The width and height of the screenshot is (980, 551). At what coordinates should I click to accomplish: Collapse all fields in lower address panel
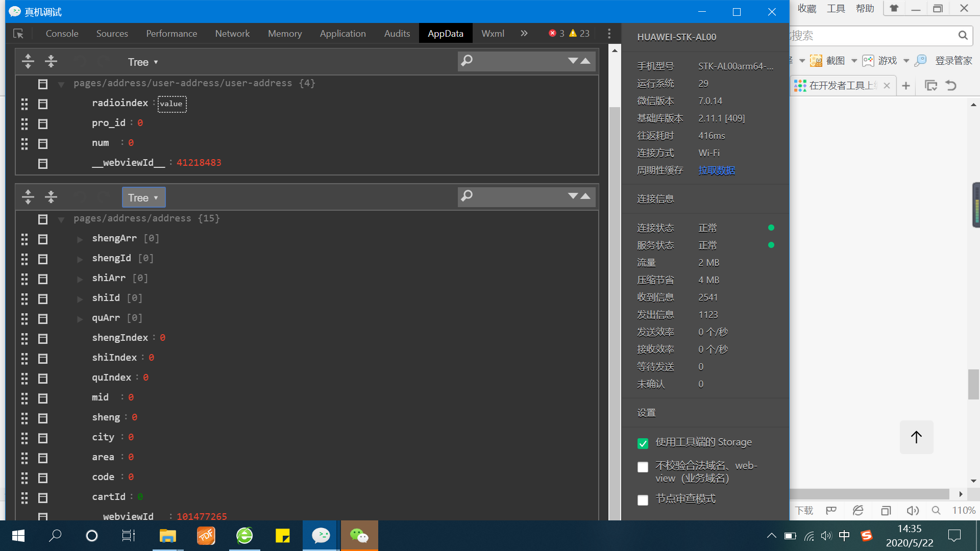coord(51,197)
